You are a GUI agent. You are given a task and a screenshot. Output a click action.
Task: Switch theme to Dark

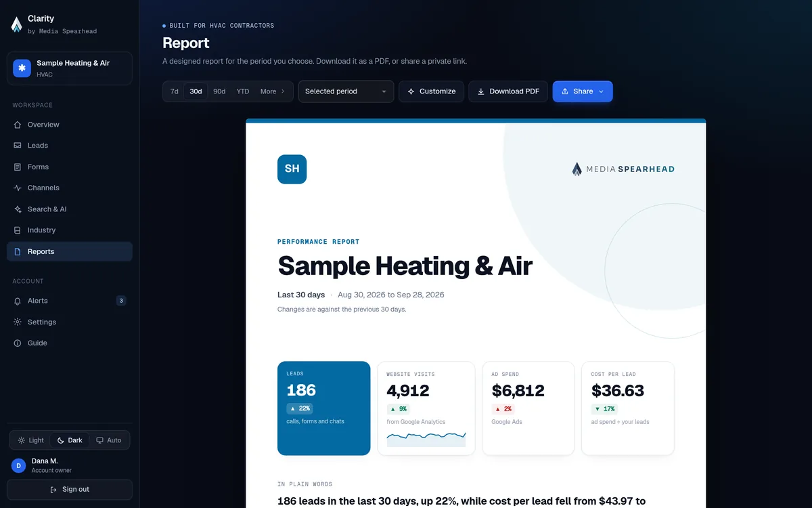70,440
